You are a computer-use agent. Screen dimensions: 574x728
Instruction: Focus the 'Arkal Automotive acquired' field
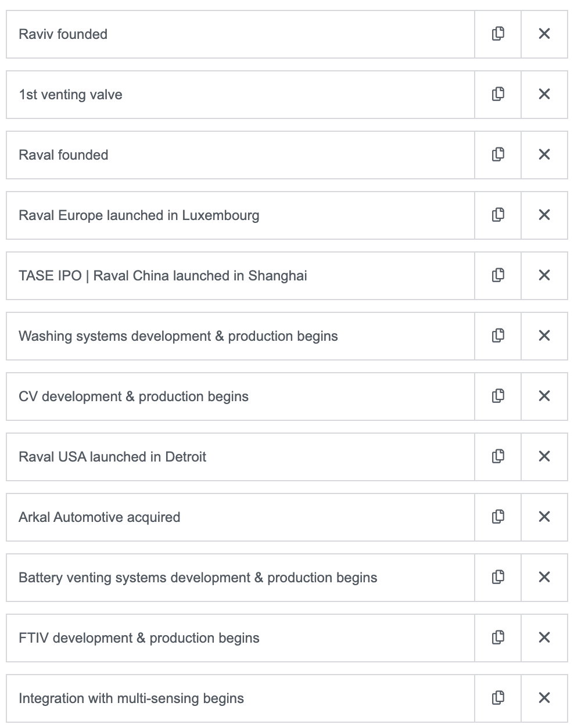240,517
